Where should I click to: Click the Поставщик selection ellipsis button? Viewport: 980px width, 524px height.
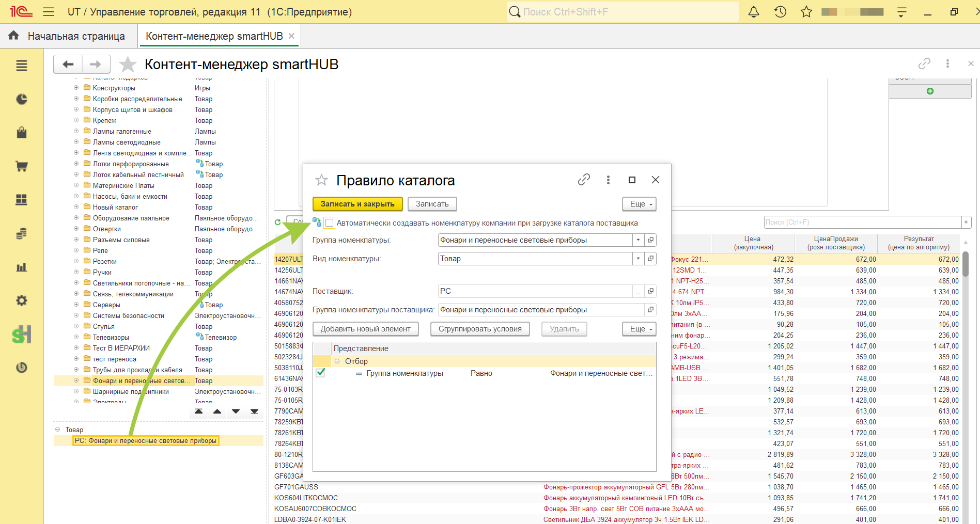[x=639, y=292]
